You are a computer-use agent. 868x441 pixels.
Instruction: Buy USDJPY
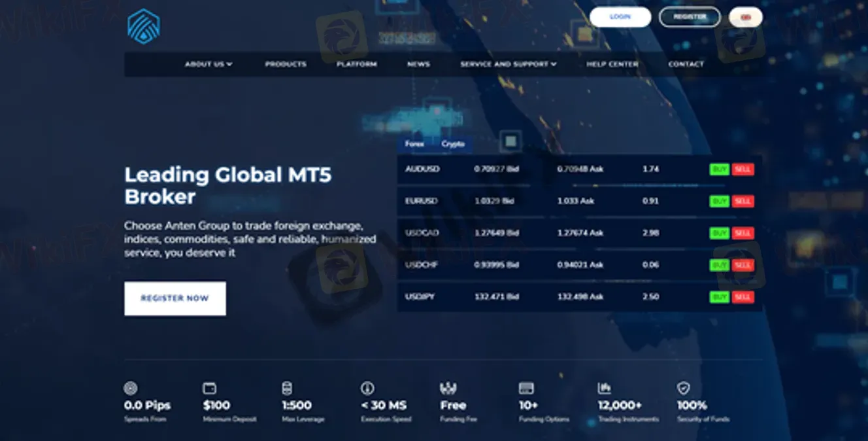coord(720,297)
